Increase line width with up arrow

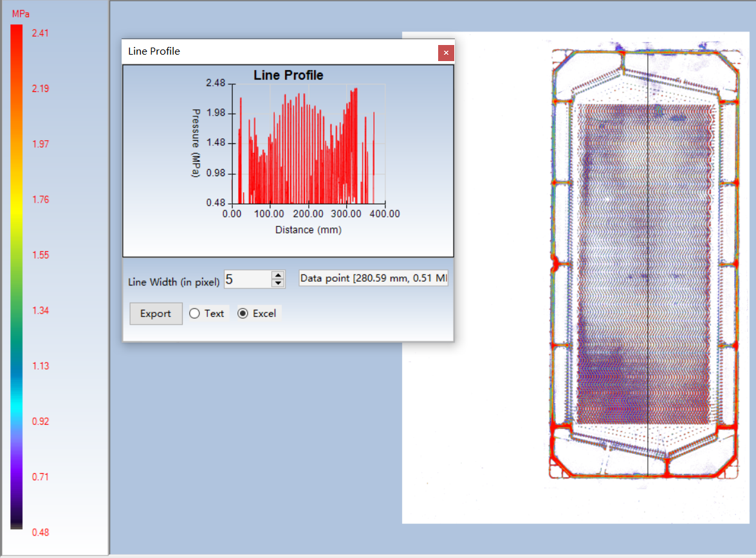[278, 275]
